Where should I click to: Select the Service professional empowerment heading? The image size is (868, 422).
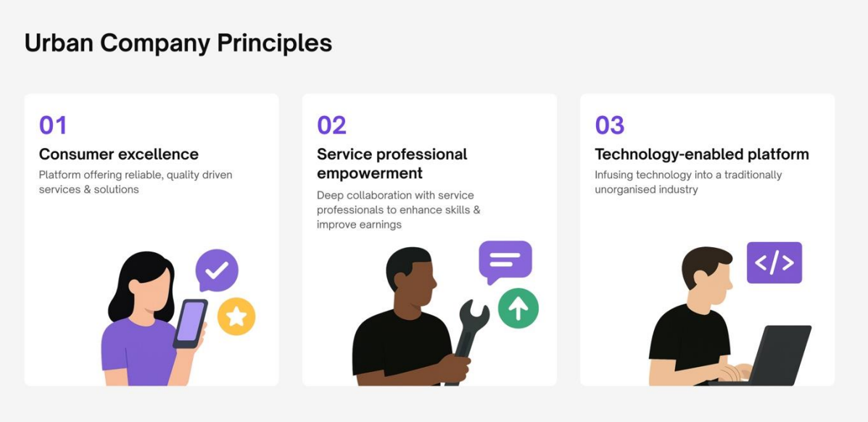pyautogui.click(x=392, y=163)
